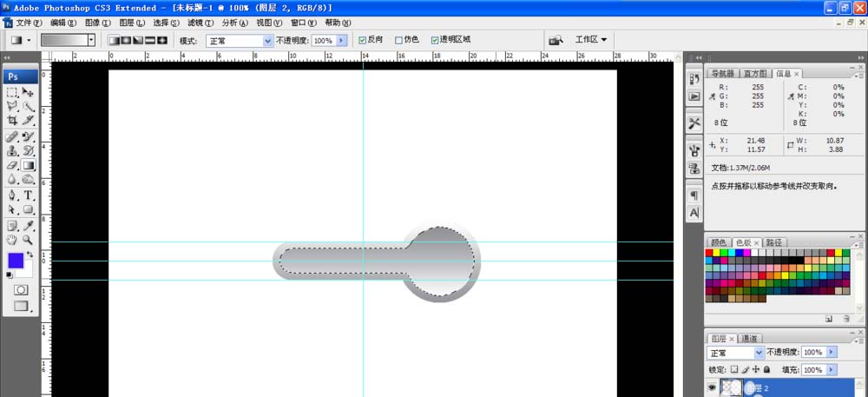
Task: Expand the gradient picker dropdown arrow
Action: 91,40
